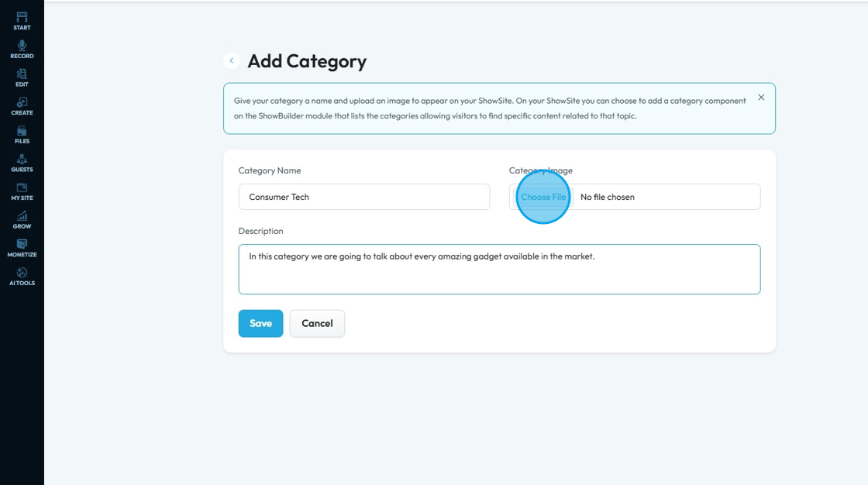Screen dimensions: 868x485
Task: Open the My Site section
Action: click(22, 191)
